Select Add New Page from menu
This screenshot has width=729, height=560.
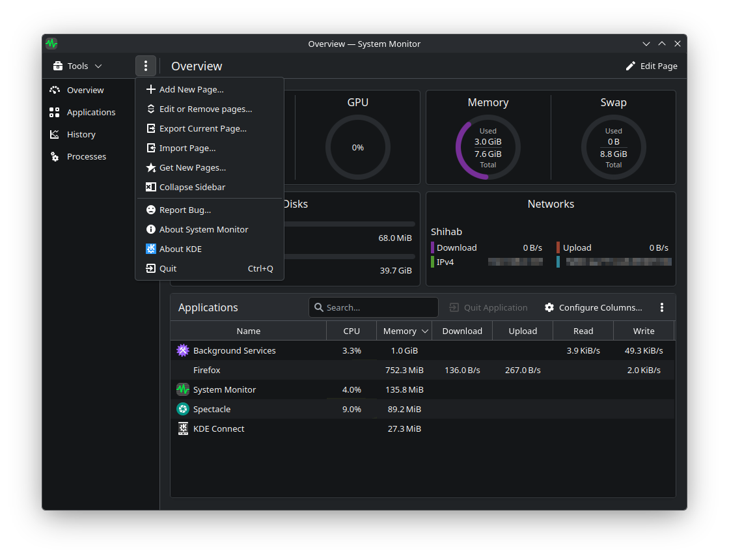point(191,89)
